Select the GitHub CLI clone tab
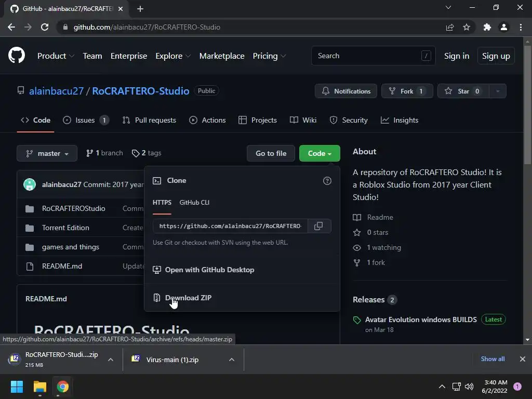 click(x=194, y=203)
